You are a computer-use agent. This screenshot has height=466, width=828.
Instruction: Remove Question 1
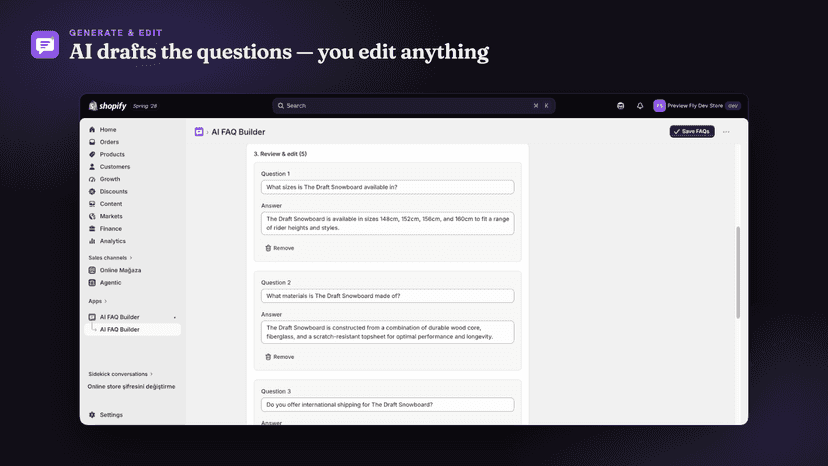pos(279,248)
